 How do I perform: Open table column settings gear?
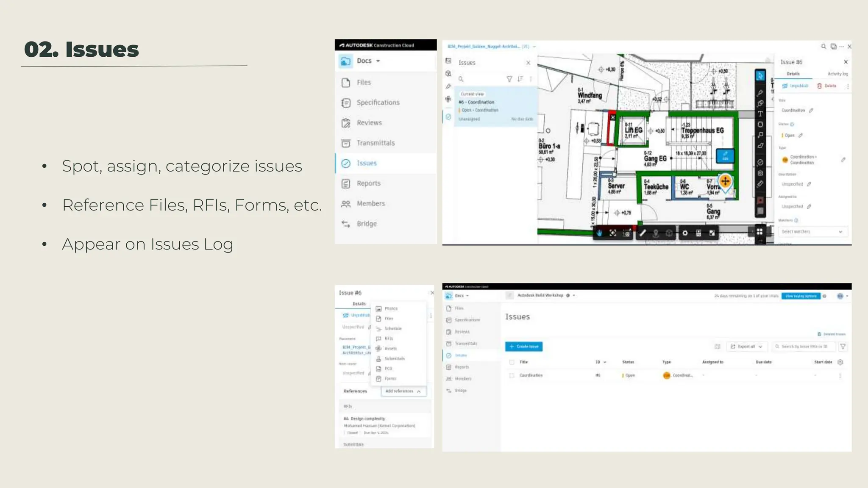pos(840,362)
